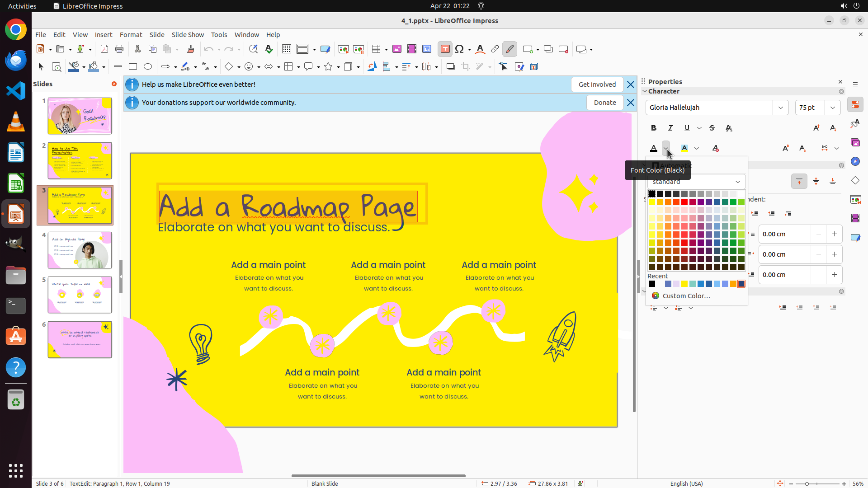This screenshot has width=868, height=488.
Task: Open the Format menu
Action: (131, 35)
